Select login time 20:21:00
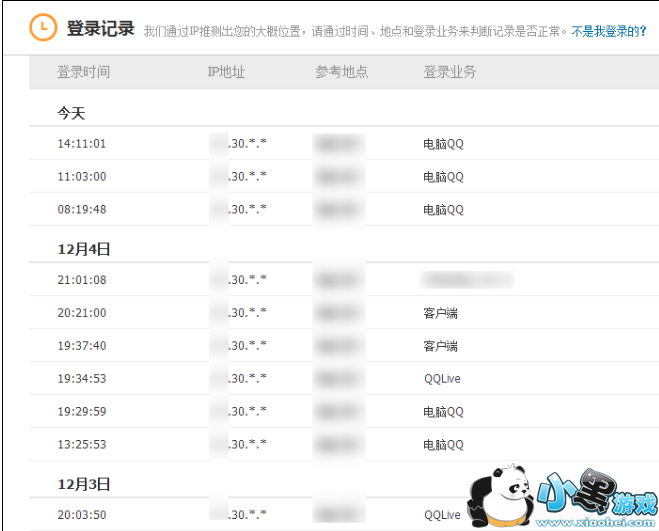Viewport: 659px width, 531px height. click(x=82, y=313)
